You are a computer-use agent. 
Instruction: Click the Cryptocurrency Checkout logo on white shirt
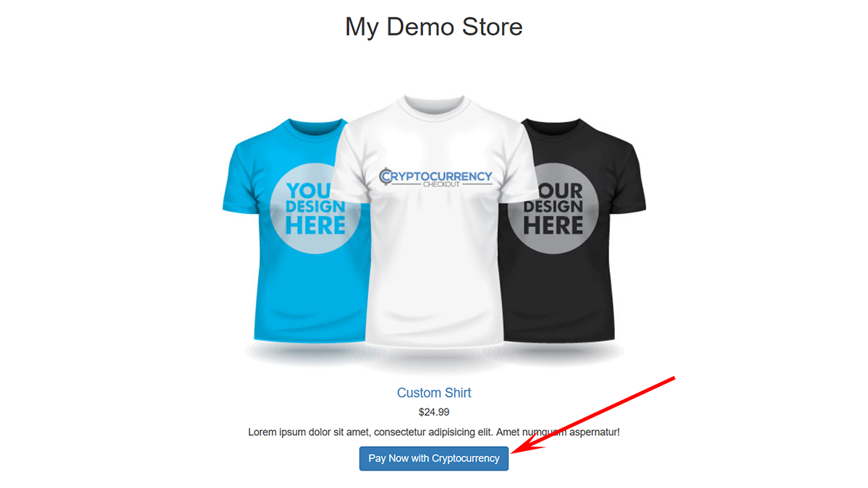coord(436,178)
